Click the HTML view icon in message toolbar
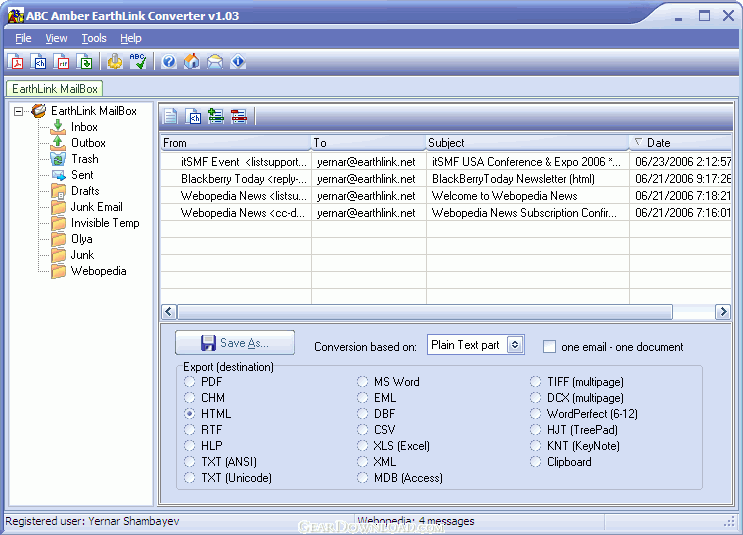Viewport: 743px width, 535px height. [x=193, y=116]
